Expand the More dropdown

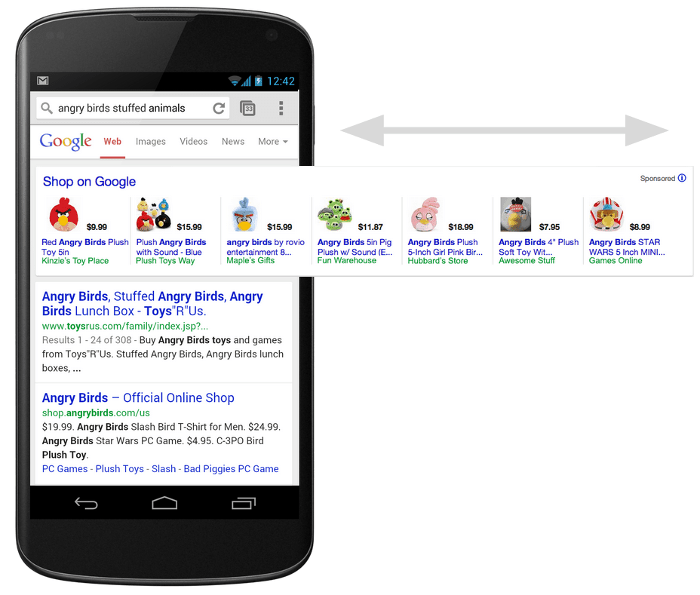[273, 142]
